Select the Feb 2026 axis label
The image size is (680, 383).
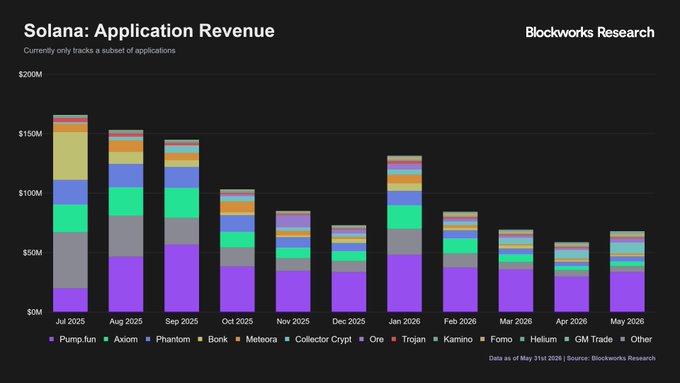[x=460, y=321]
